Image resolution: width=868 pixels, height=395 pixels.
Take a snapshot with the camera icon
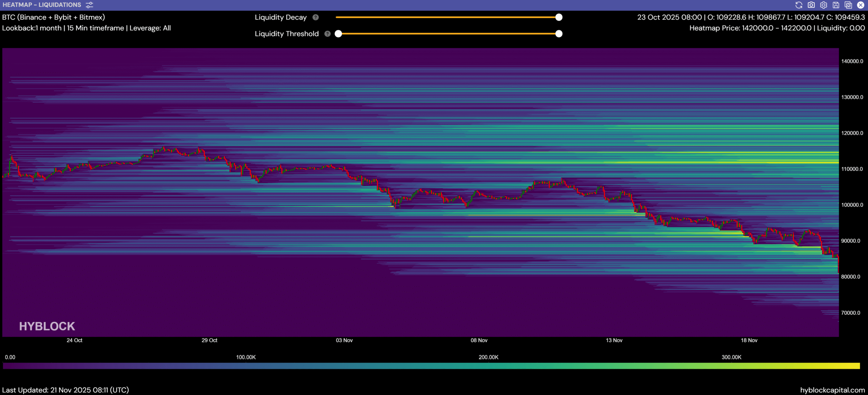[811, 5]
